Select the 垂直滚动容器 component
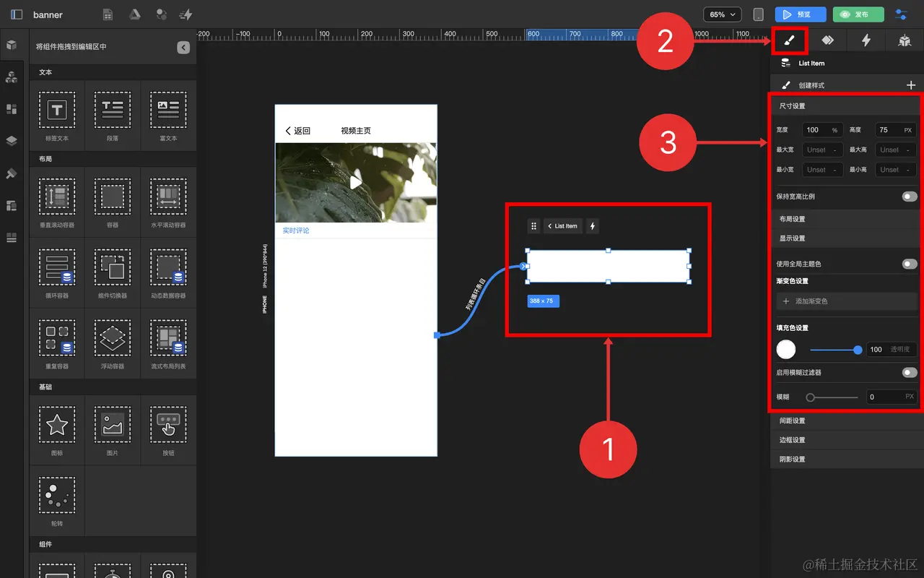This screenshot has width=924, height=578. pos(57,202)
